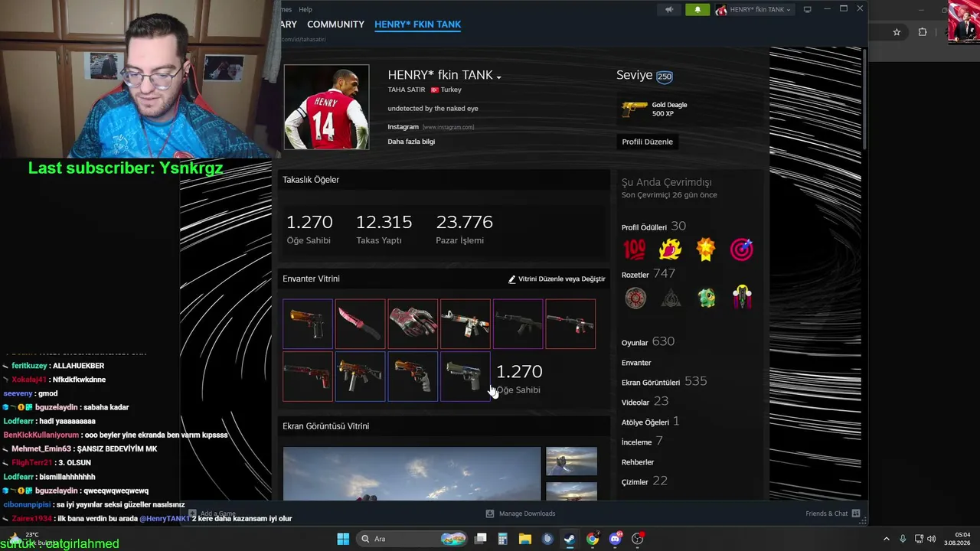Open the 'Rozetler' badges link
980x551 pixels.
(635, 275)
